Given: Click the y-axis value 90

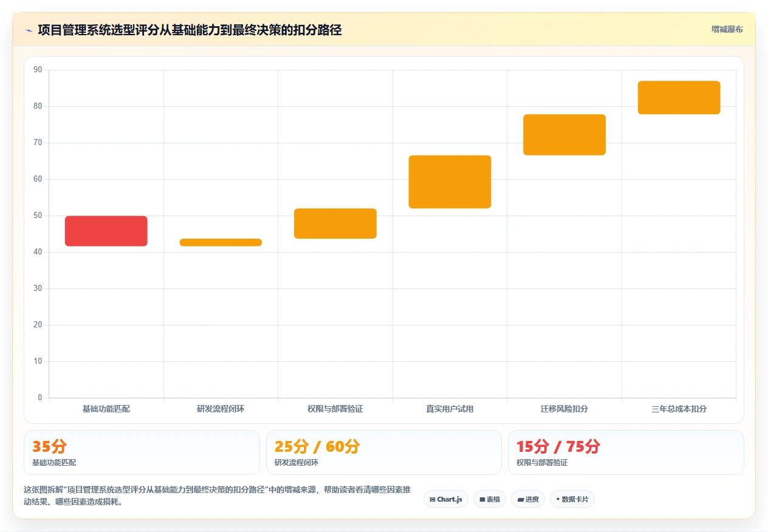Looking at the screenshot, I should coord(38,70).
